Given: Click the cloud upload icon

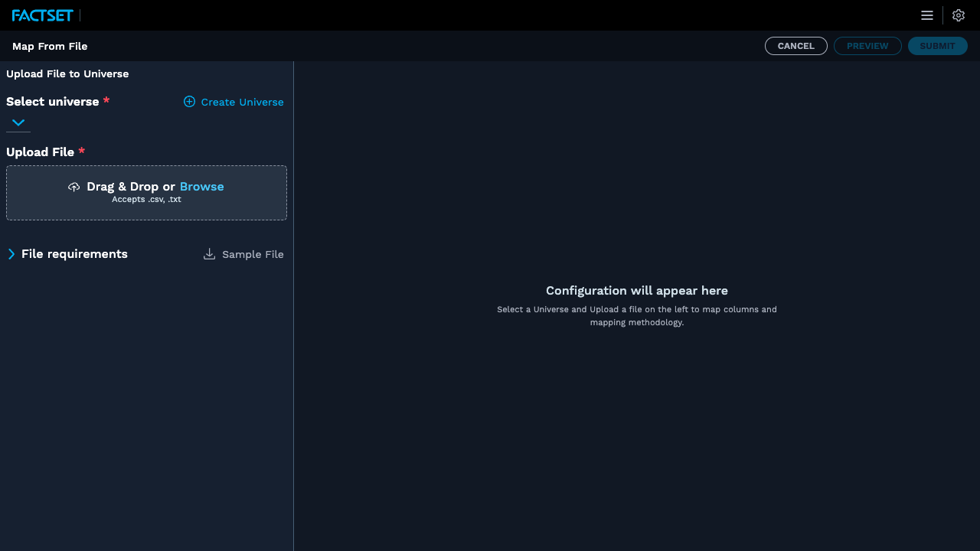Looking at the screenshot, I should tap(73, 187).
